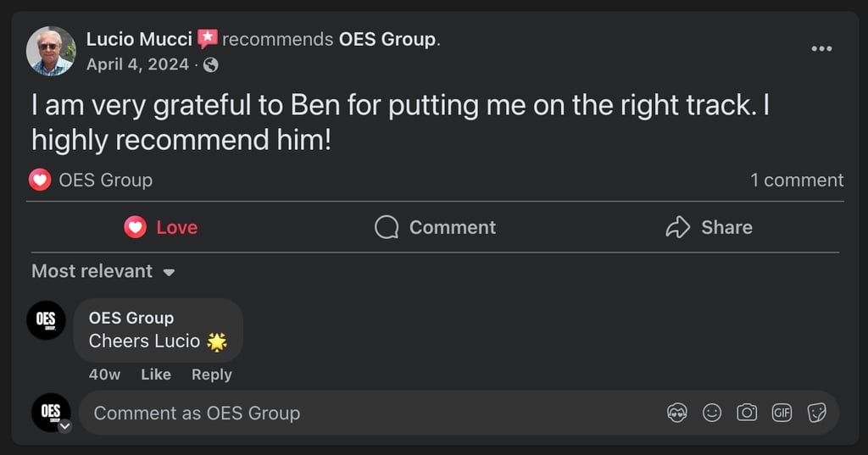View the 1 comment count link
This screenshot has height=455, width=868.
796,180
